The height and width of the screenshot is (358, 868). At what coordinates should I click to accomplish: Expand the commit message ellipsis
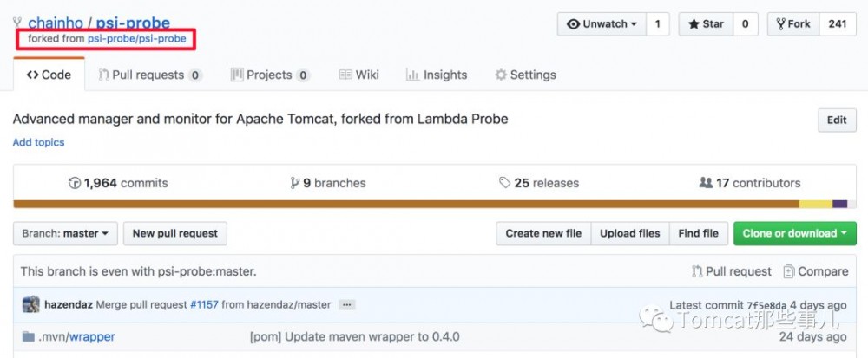click(346, 305)
